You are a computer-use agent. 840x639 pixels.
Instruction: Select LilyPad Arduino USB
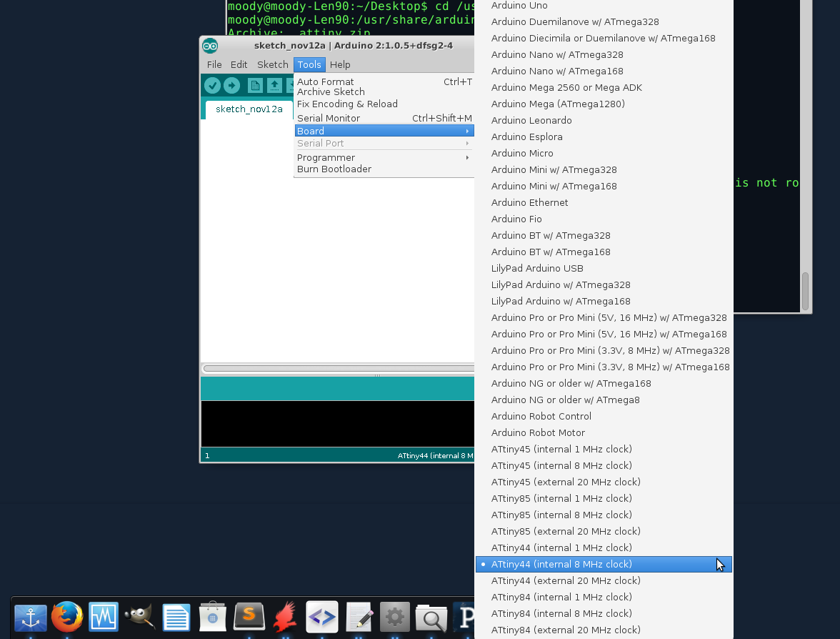604,268
